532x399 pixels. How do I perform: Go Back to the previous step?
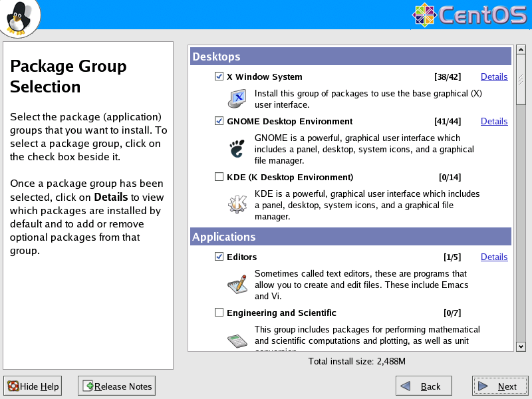pos(424,386)
